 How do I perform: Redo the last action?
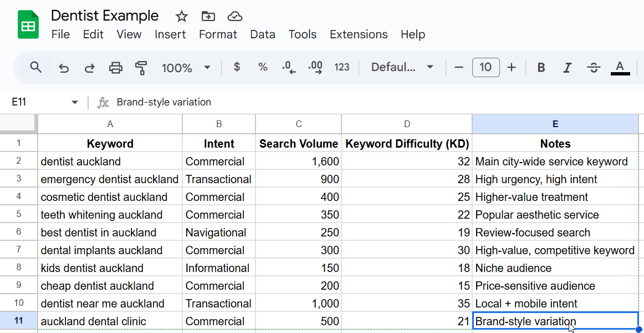pyautogui.click(x=90, y=67)
